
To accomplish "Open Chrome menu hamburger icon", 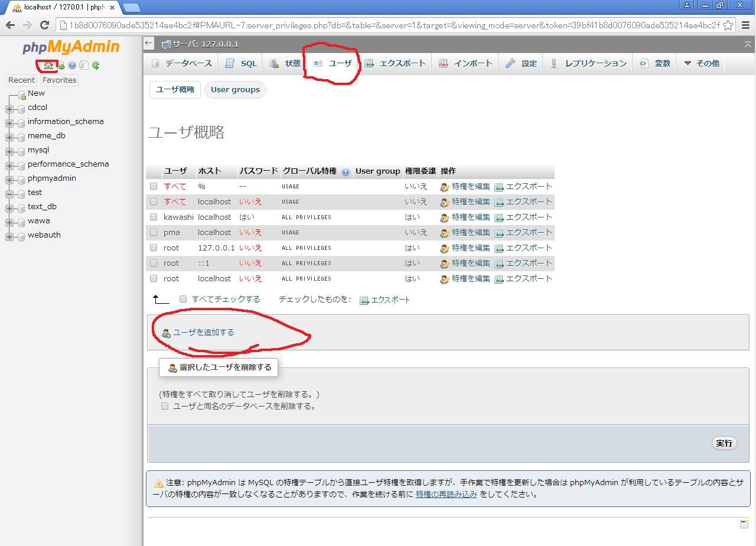I will [x=745, y=25].
